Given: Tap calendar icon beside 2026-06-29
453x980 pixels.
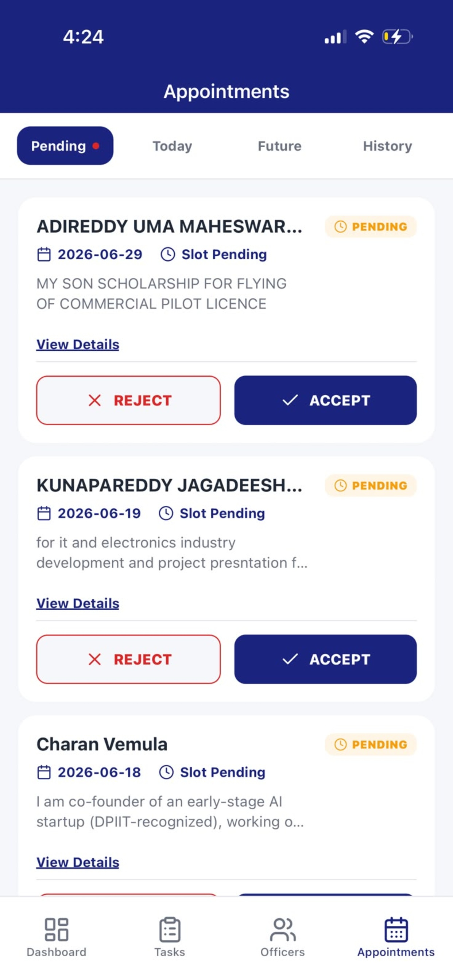Looking at the screenshot, I should click(44, 254).
